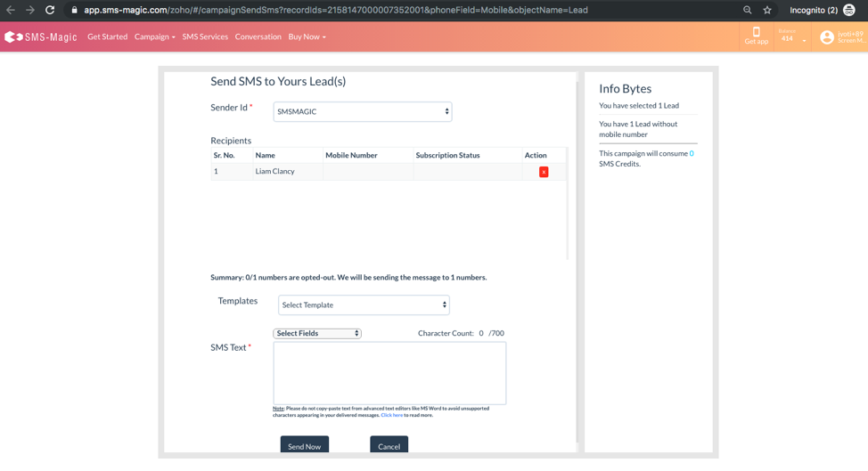Click the zoom magnifier icon in address bar
This screenshot has width=868, height=471.
tap(747, 10)
